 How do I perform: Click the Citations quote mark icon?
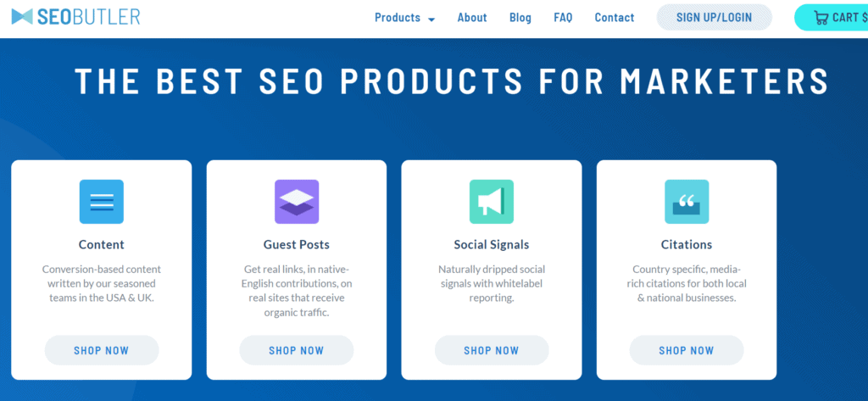pos(687,202)
